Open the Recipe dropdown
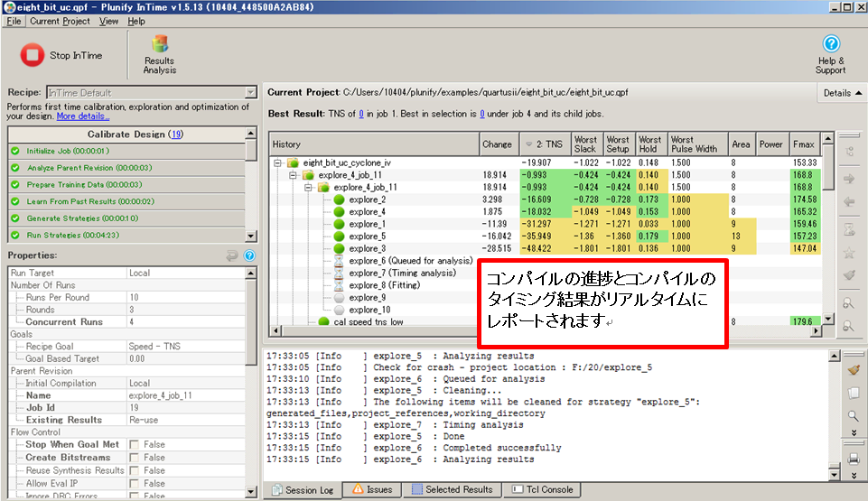The height and width of the screenshot is (501, 868). [x=250, y=92]
